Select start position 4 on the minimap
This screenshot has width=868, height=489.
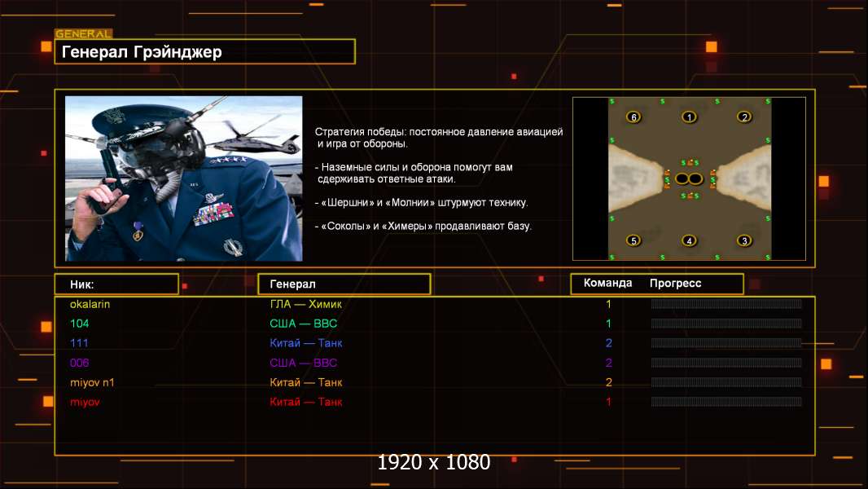click(x=689, y=240)
